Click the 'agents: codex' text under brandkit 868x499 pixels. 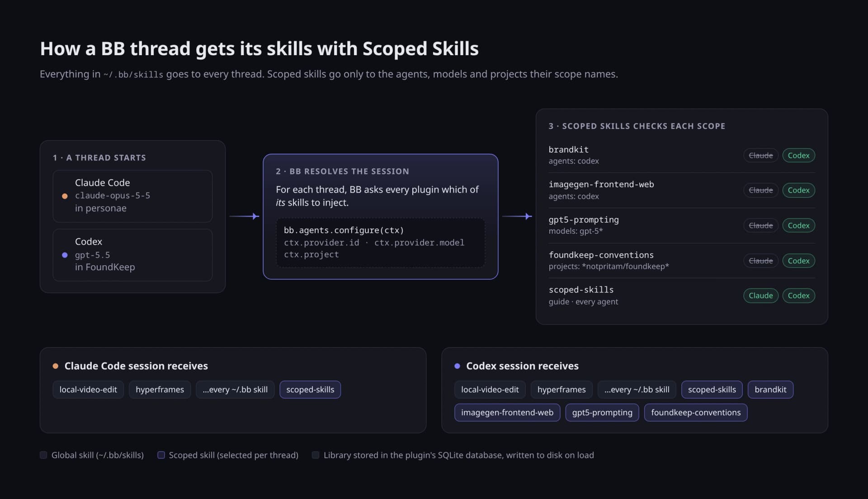(x=574, y=161)
